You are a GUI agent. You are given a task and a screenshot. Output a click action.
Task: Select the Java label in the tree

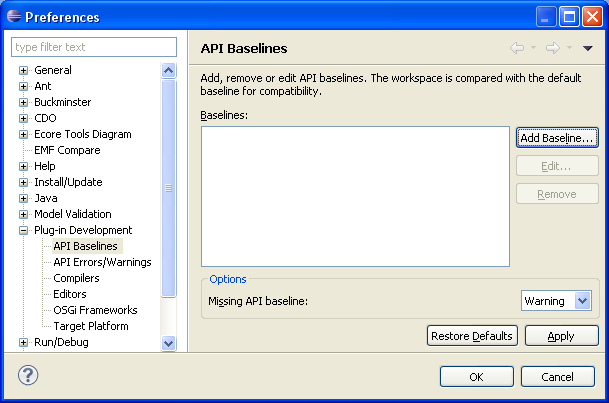[46, 198]
